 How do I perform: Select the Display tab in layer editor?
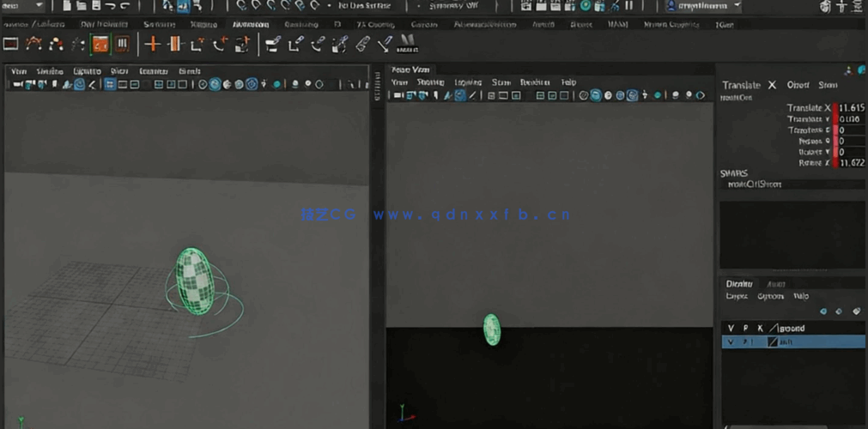click(x=738, y=284)
